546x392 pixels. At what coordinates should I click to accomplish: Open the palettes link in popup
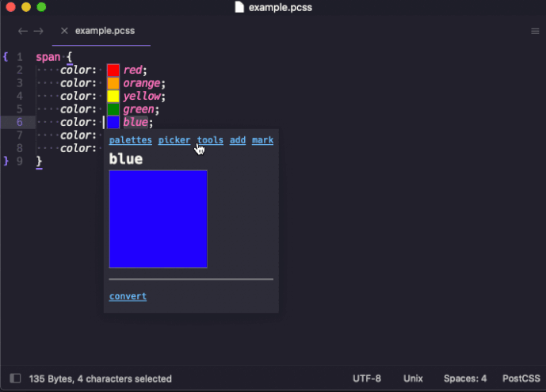pyautogui.click(x=130, y=140)
